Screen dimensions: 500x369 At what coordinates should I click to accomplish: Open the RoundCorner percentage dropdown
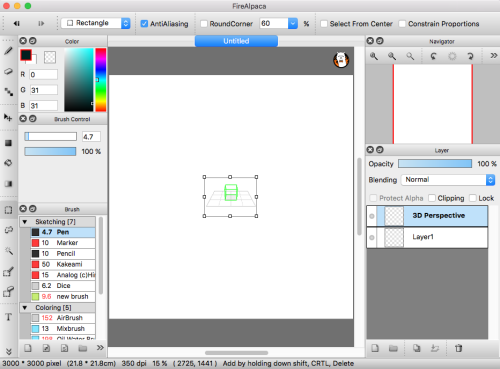(x=292, y=23)
